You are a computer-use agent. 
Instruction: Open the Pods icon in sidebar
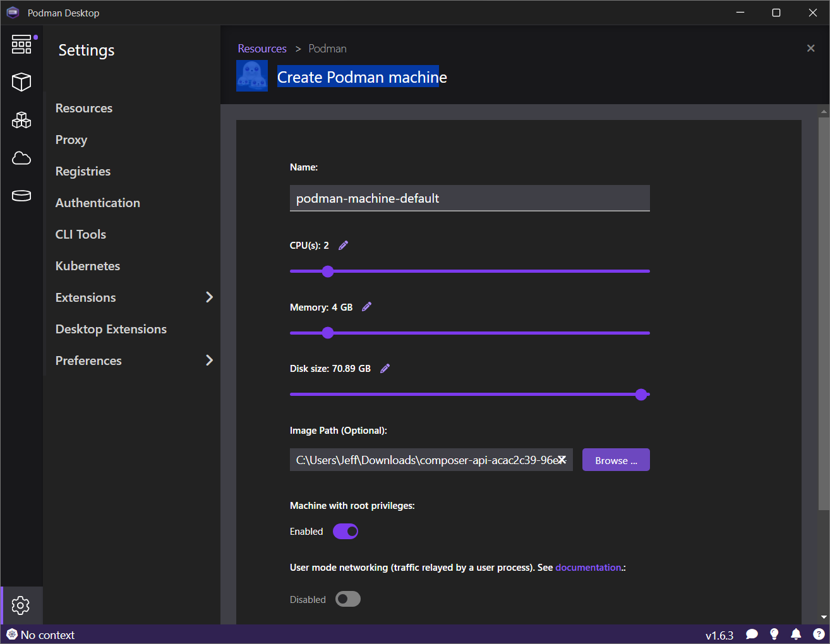pos(21,120)
